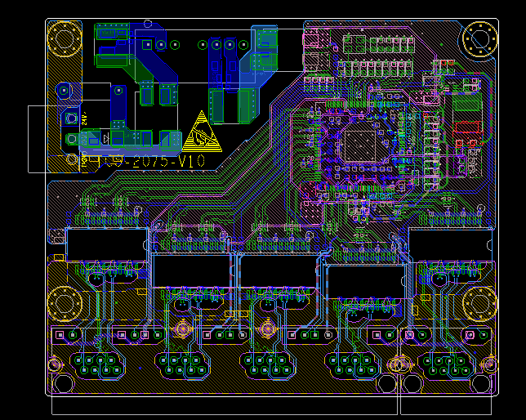This screenshot has height=420, width=526.
Task: Click the bottom-left unplated mounting hole
Action: coord(64,383)
